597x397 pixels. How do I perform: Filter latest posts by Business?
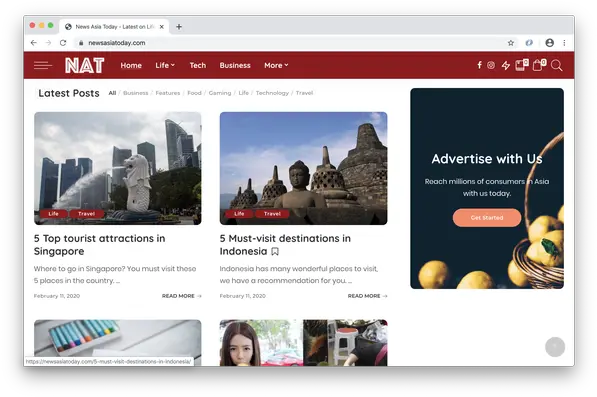coord(136,93)
